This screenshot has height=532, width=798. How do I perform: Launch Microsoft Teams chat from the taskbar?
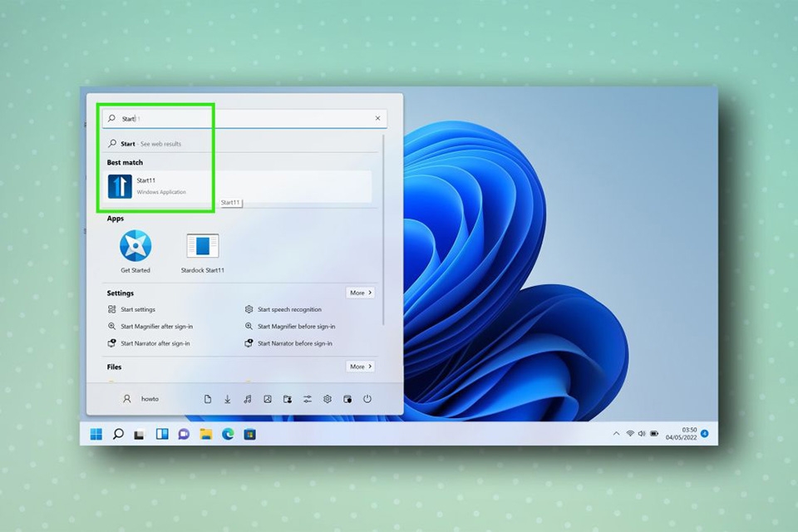point(182,434)
